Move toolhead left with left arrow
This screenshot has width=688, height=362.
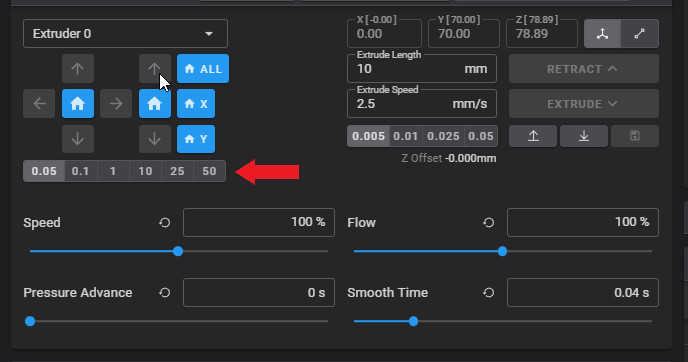click(x=39, y=104)
